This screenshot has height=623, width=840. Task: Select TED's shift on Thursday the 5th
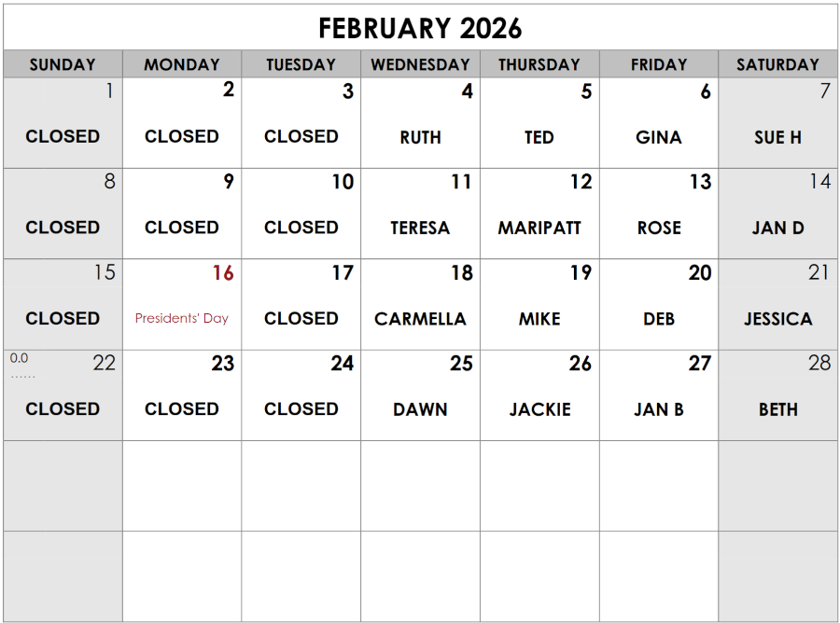tap(539, 137)
